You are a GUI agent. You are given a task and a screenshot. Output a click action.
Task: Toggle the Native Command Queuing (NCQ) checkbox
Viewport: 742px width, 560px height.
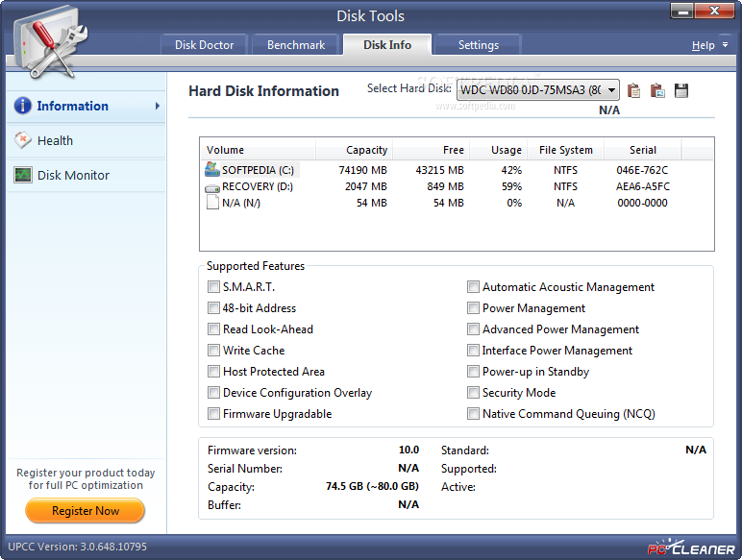click(473, 413)
